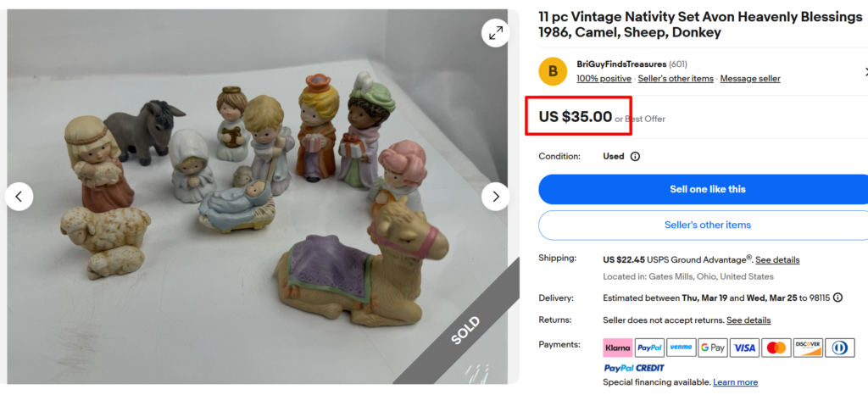Open Learn more about special financing
This screenshot has width=868, height=395.
pos(735,382)
